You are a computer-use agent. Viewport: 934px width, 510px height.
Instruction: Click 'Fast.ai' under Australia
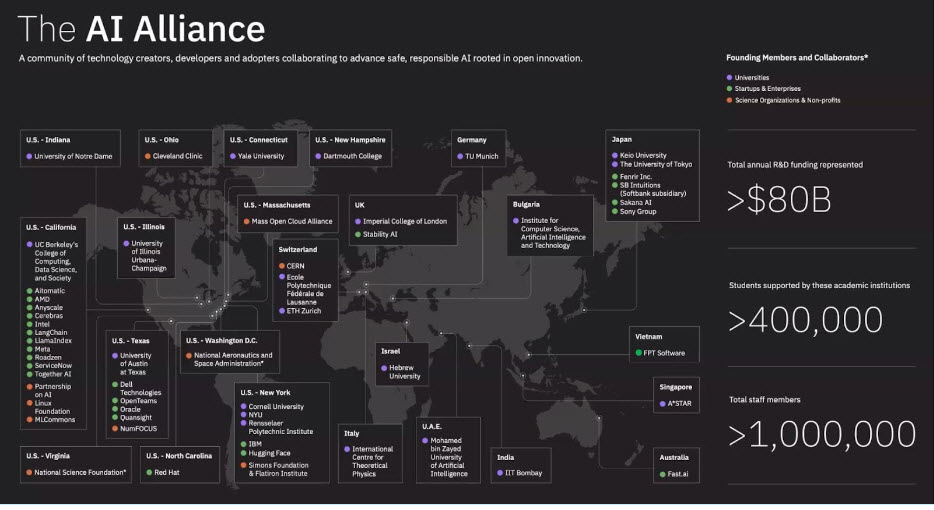coord(678,474)
